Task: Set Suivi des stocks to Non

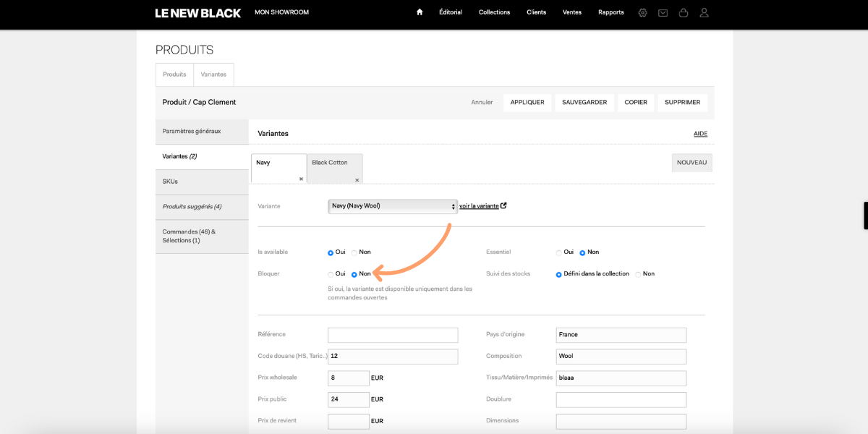Action: (x=638, y=274)
